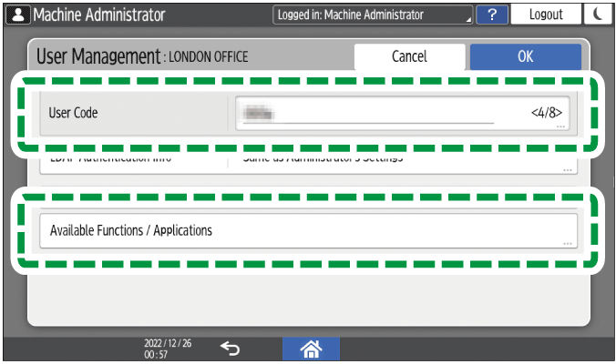This screenshot has width=616, height=364.
Task: Tap the back arrow icon
Action: pos(231,348)
